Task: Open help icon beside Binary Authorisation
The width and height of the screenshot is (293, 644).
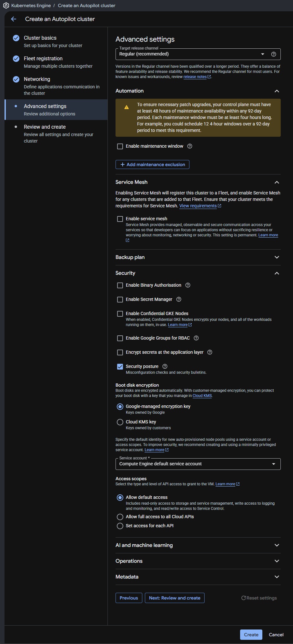Action: (x=188, y=285)
